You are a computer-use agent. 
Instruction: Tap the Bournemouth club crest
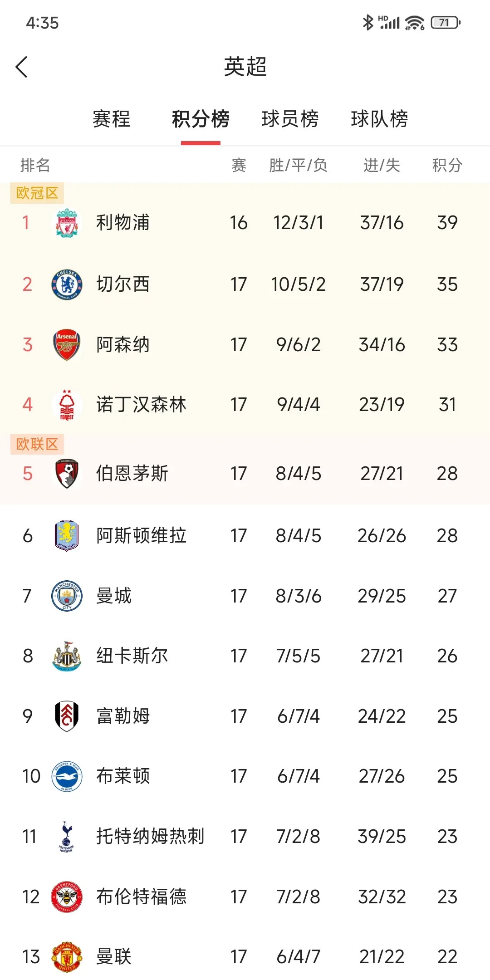tap(67, 474)
